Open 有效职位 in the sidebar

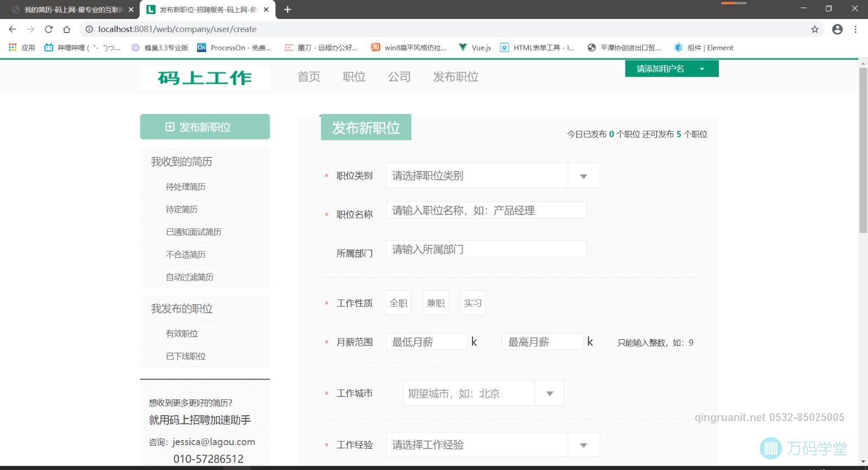(x=182, y=334)
